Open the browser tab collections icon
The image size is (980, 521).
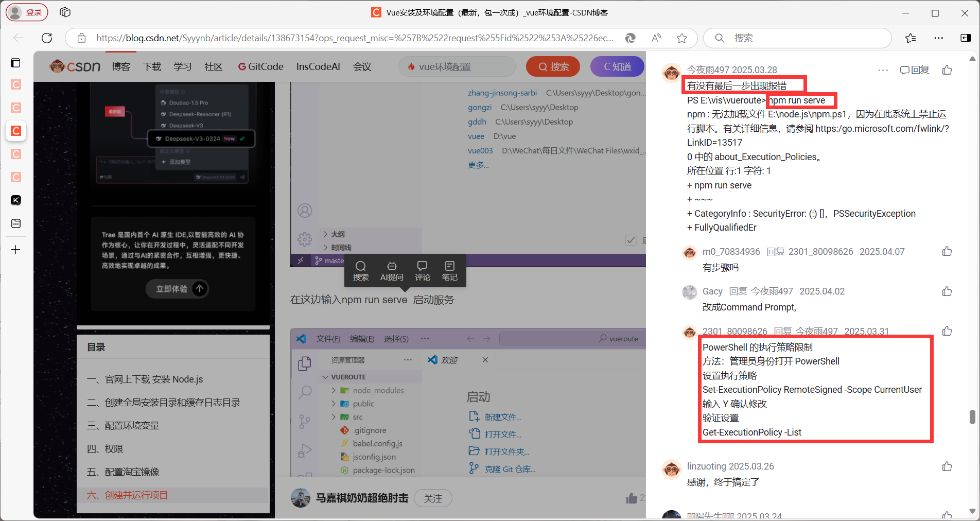65,12
